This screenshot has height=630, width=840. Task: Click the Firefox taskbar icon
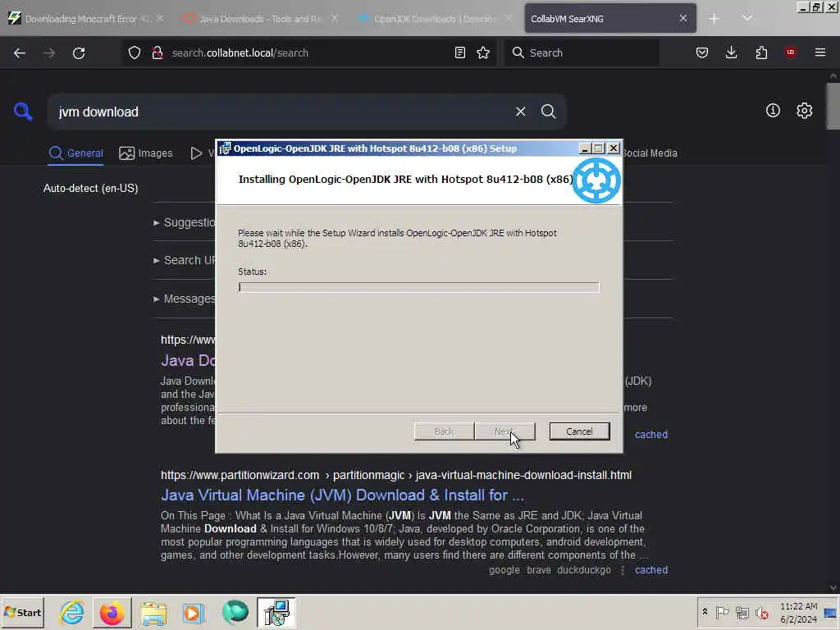click(112, 612)
